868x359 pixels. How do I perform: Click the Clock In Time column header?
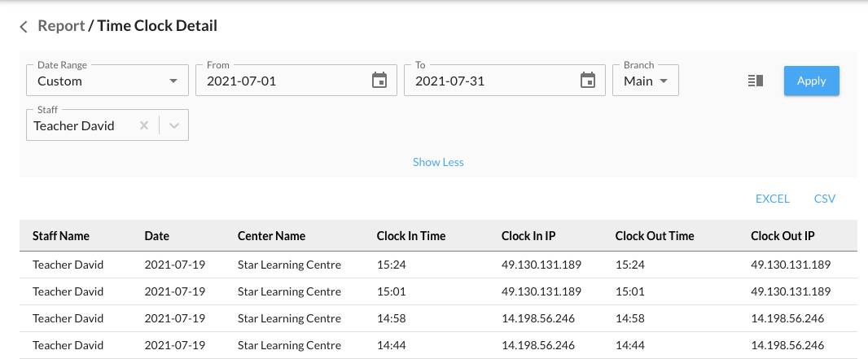(x=411, y=236)
